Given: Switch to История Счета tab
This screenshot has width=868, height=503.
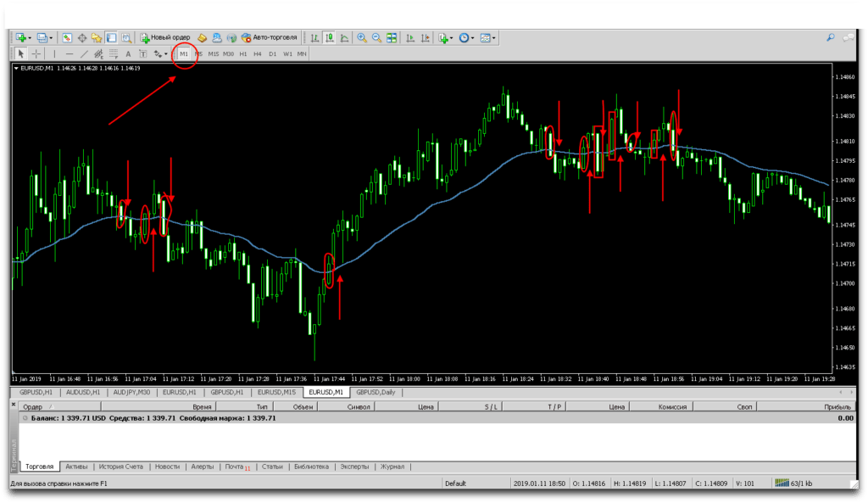Looking at the screenshot, I should [x=121, y=467].
